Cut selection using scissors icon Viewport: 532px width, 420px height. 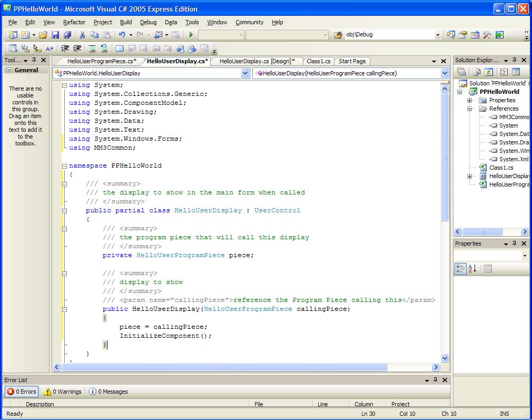click(82, 35)
